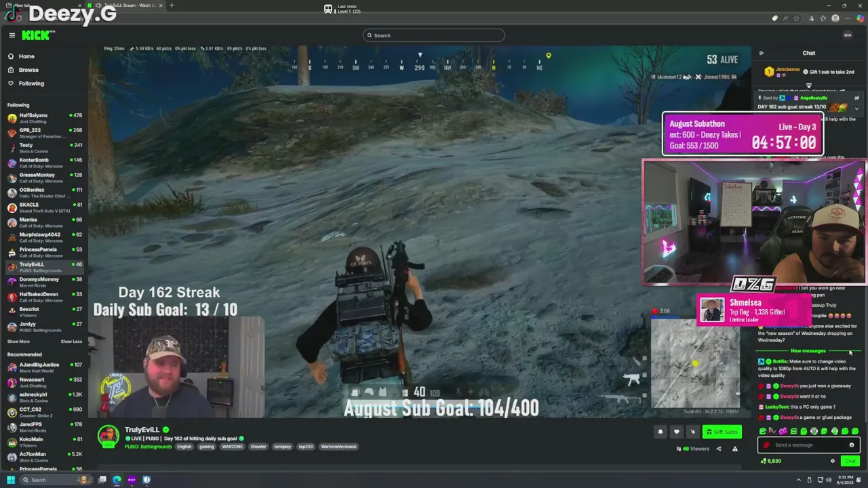
Task: Open Jxrdyy channel in sidebar
Action: [45, 327]
